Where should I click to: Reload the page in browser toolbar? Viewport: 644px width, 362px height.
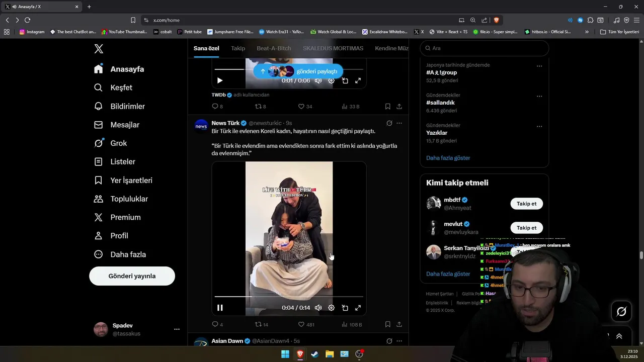click(x=27, y=20)
